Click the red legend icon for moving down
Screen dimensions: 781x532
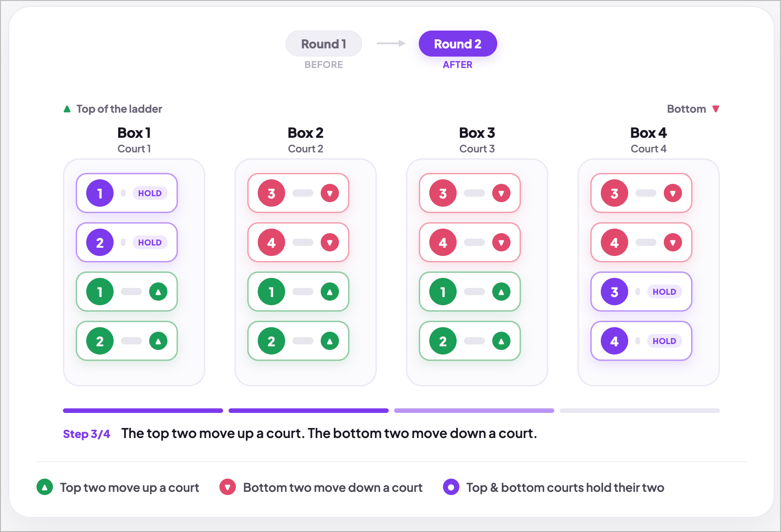228,487
